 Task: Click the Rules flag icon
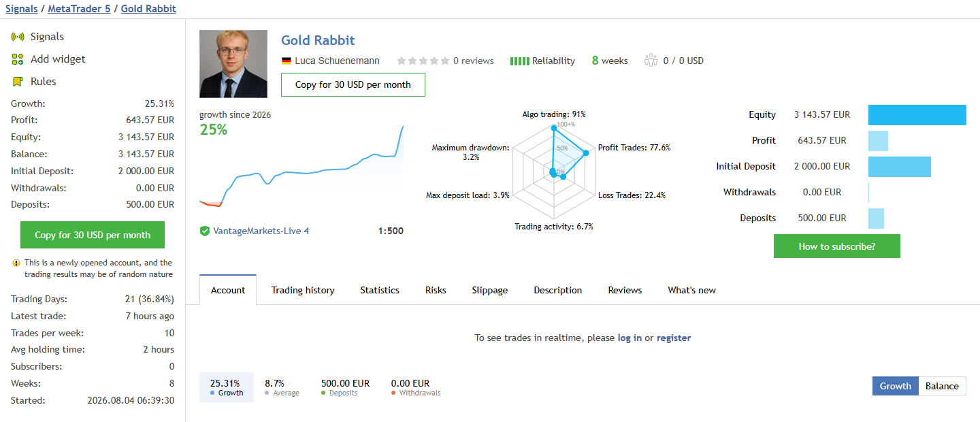(18, 82)
